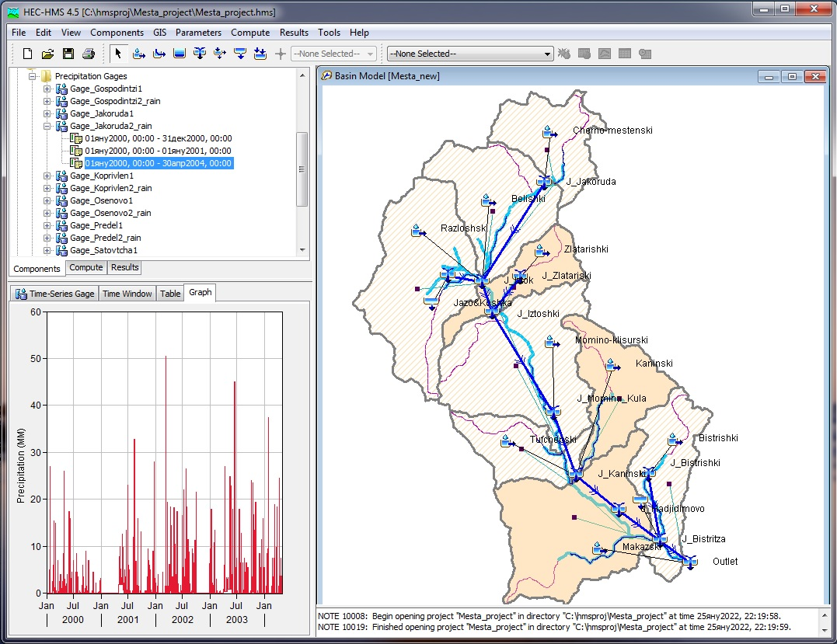
Task: Collapse the Precipitation Gages folder
Action: pos(32,76)
